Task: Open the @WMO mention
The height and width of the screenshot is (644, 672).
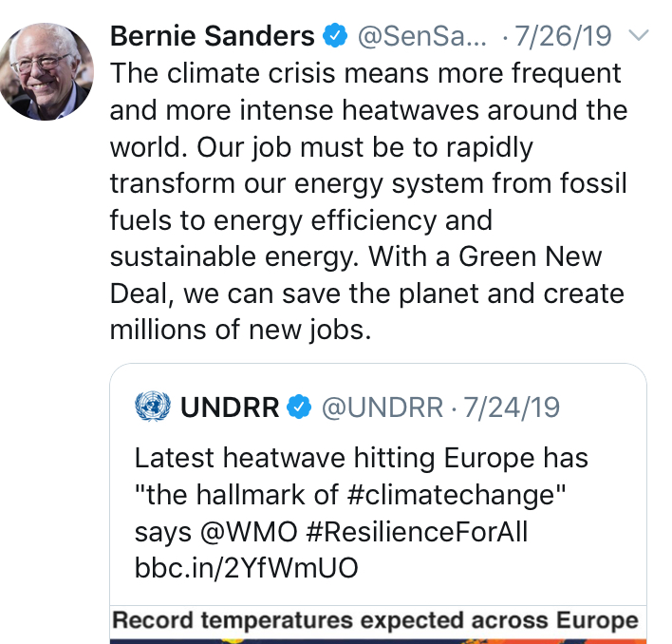Action: (x=249, y=532)
